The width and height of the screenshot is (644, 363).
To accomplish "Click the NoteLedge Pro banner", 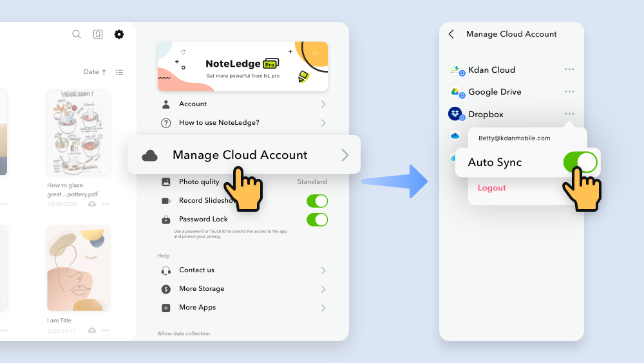I will click(x=243, y=66).
